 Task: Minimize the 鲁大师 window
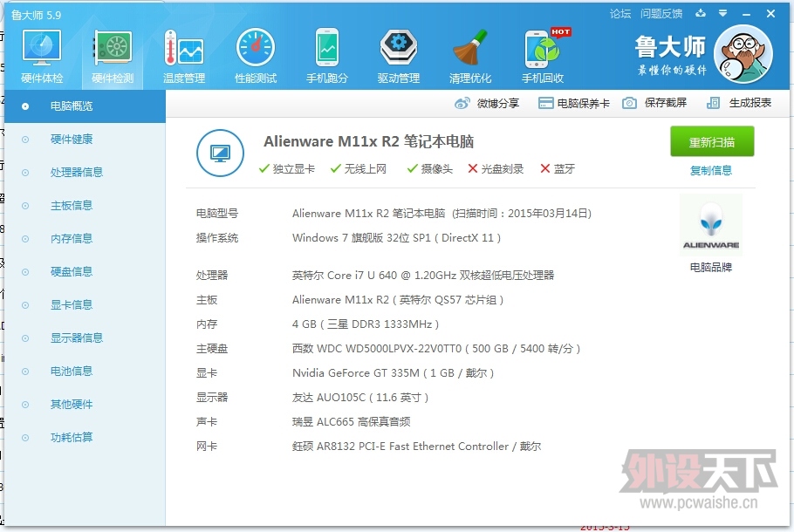(x=746, y=14)
